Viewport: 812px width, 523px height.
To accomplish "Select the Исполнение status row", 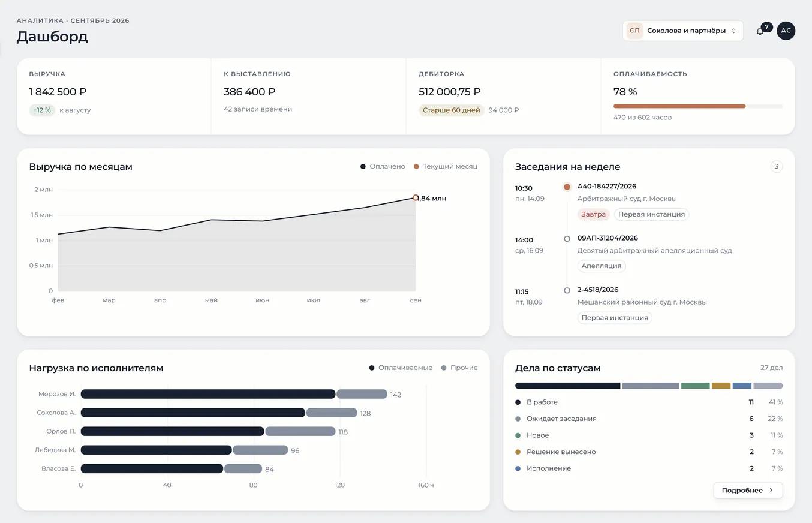I will [649, 468].
